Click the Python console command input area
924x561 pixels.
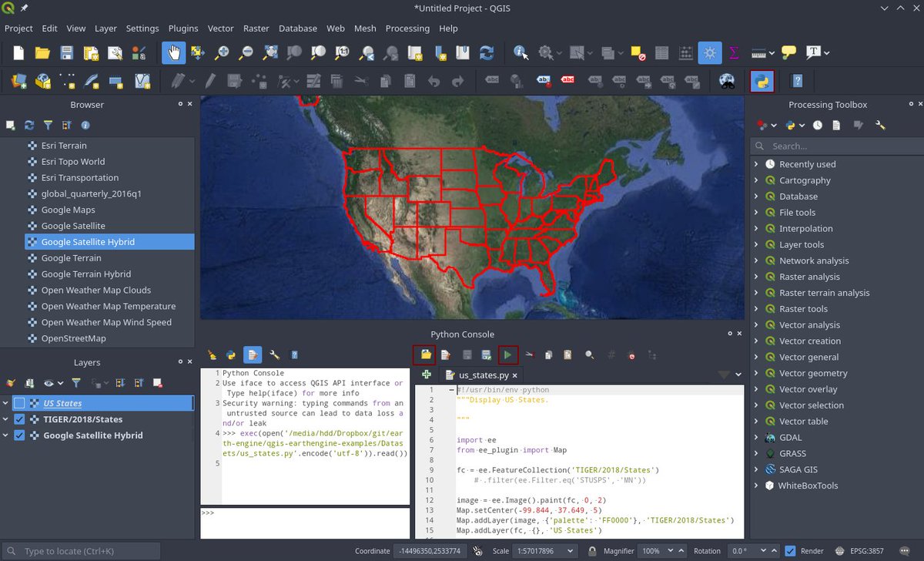[x=305, y=523]
